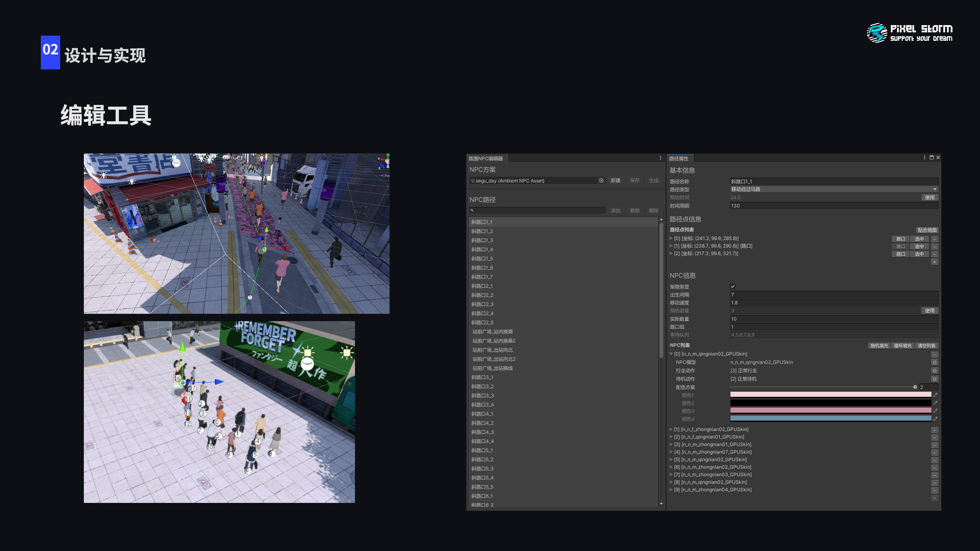Click object picker beside segu_day asset field
The image size is (980, 551).
(601, 181)
